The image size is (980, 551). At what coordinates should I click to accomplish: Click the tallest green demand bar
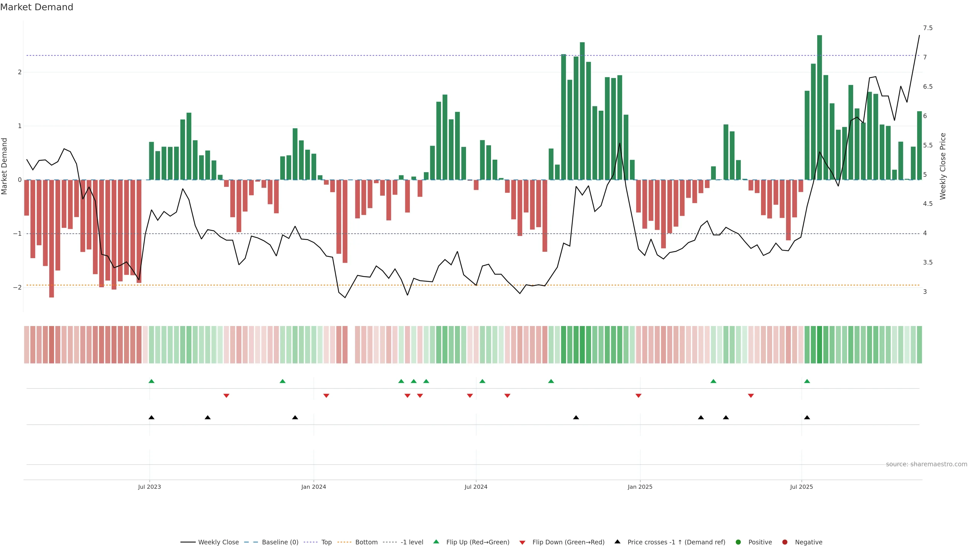(819, 107)
